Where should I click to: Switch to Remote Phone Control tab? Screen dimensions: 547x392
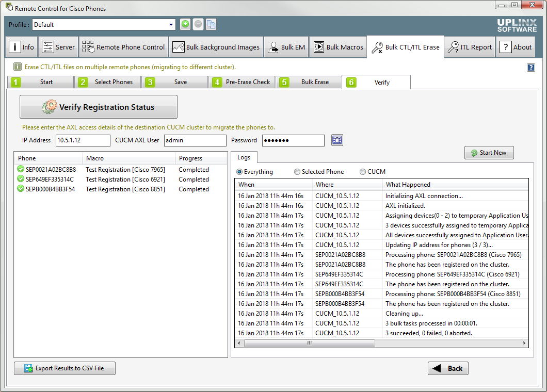click(123, 47)
